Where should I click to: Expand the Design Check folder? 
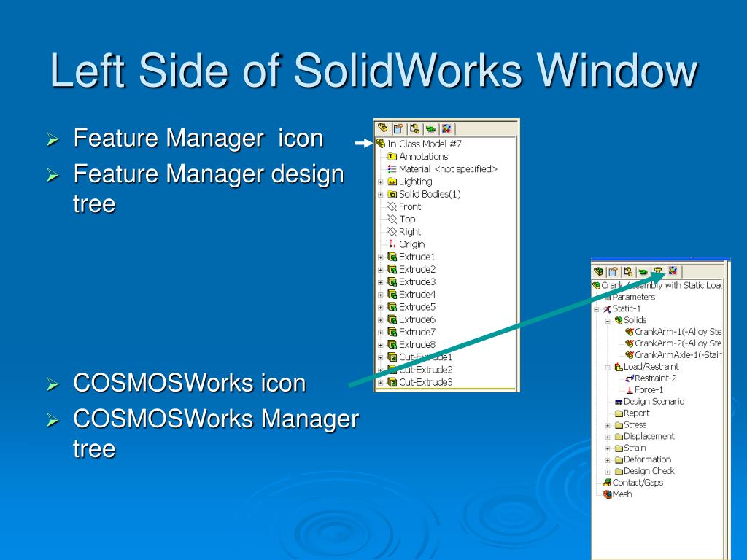(608, 472)
